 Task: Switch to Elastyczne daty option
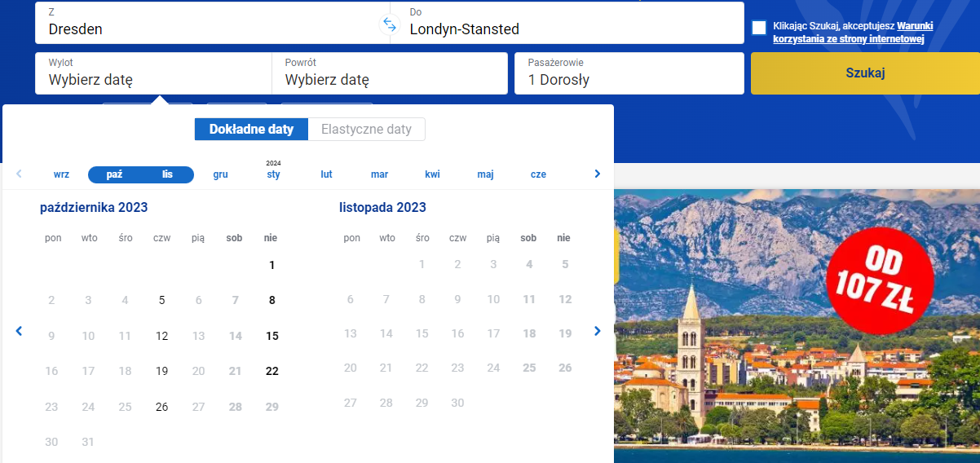(x=367, y=129)
